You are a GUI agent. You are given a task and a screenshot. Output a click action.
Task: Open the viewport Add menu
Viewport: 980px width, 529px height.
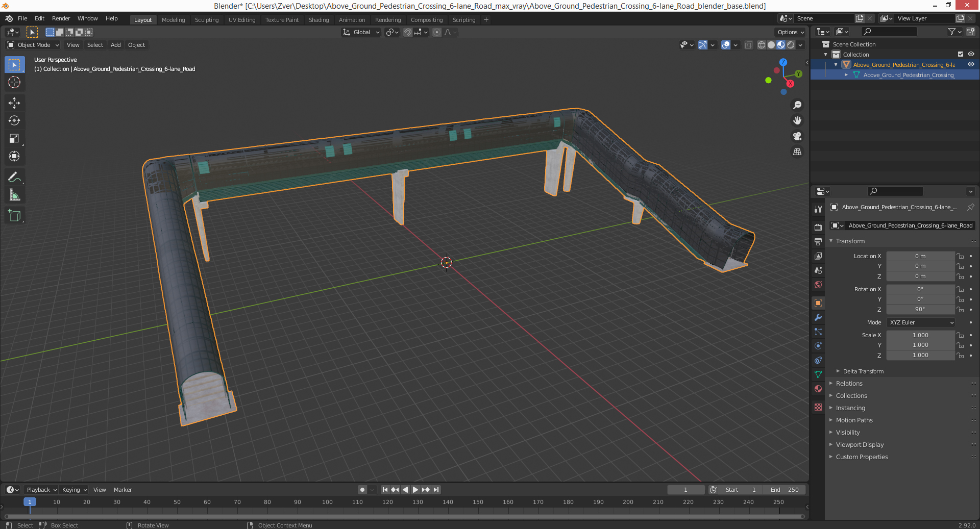(116, 45)
